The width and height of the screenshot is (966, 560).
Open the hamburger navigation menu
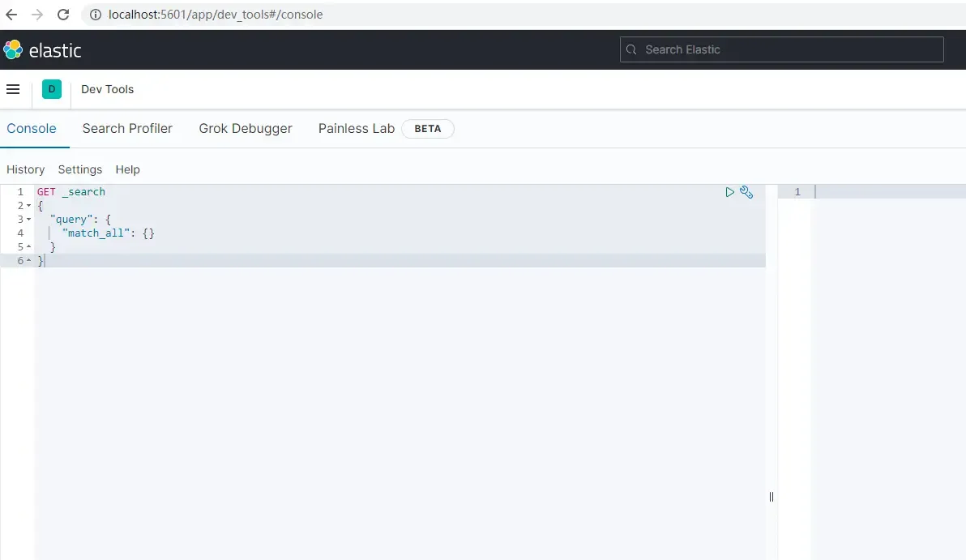point(13,89)
